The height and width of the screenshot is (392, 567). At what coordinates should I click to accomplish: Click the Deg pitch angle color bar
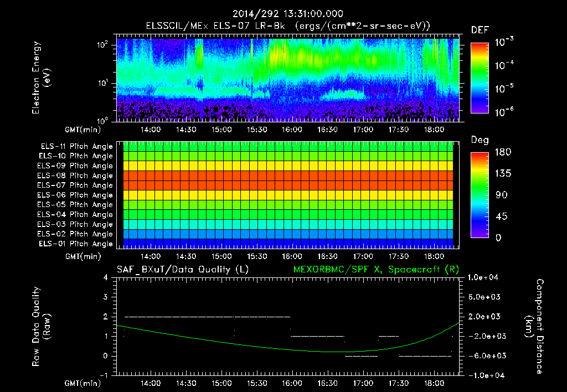click(480, 195)
